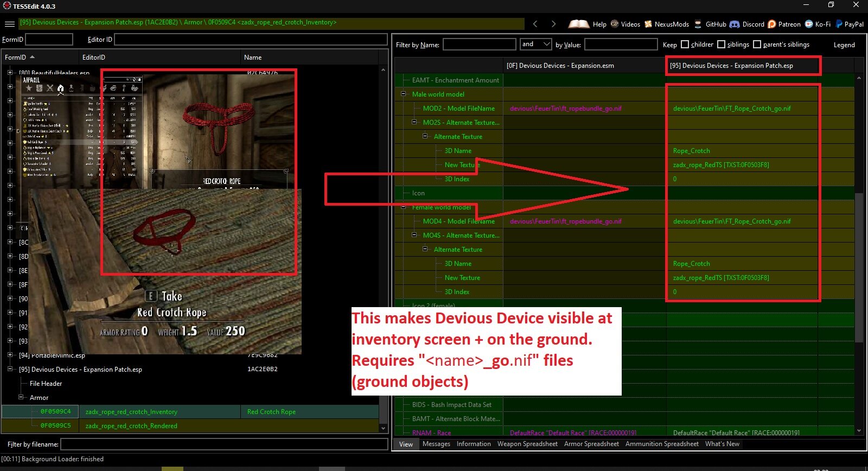The height and width of the screenshot is (471, 868).
Task: Collapse the MO4S Alternate Texture node
Action: [414, 235]
